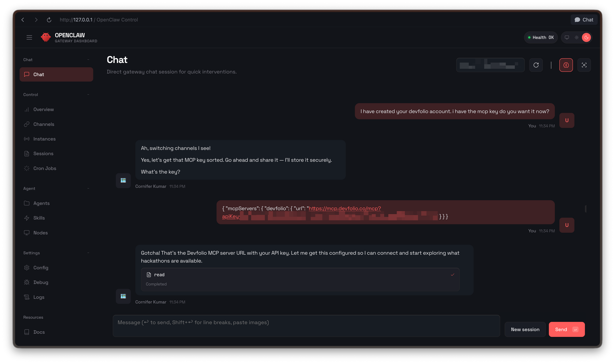
Task: Collapse the Agent sidebar section
Action: (x=88, y=189)
